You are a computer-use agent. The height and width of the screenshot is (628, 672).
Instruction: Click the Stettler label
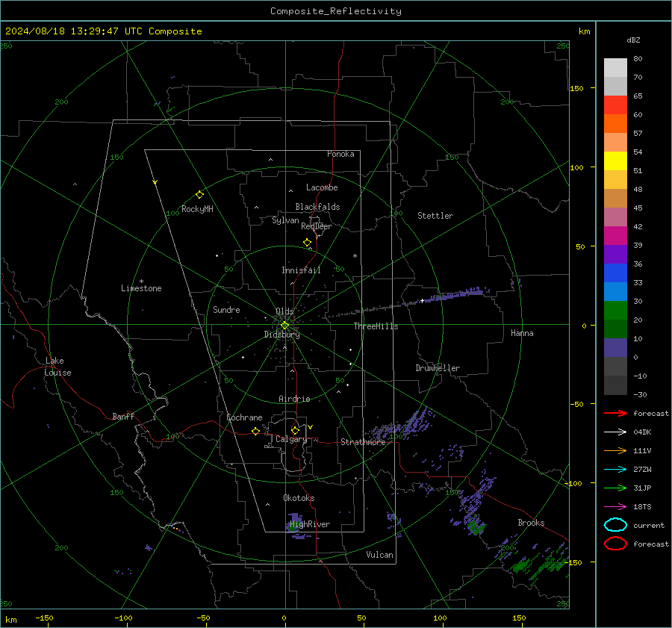pos(435,216)
